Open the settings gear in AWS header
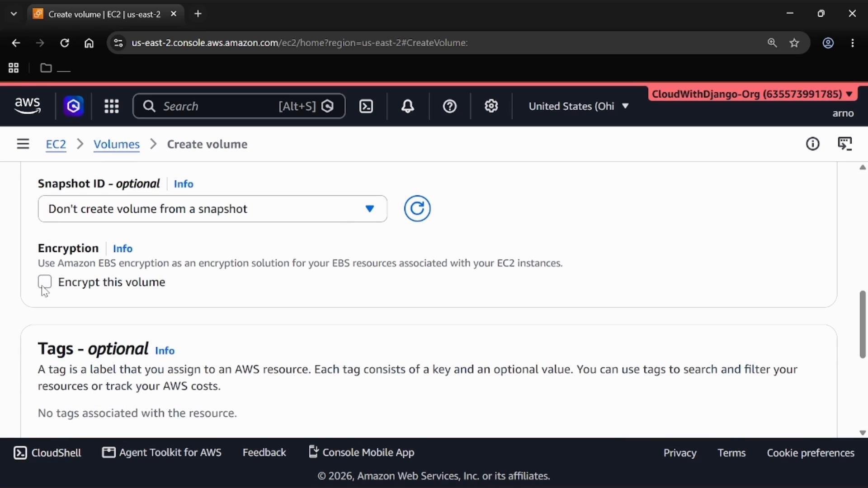This screenshot has height=488, width=868. [x=491, y=106]
